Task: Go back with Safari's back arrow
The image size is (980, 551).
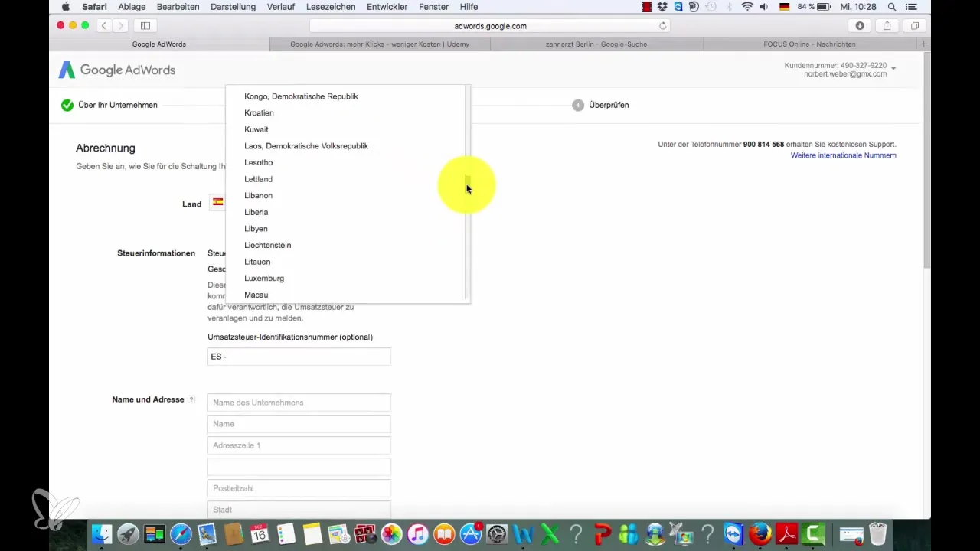Action: click(104, 25)
